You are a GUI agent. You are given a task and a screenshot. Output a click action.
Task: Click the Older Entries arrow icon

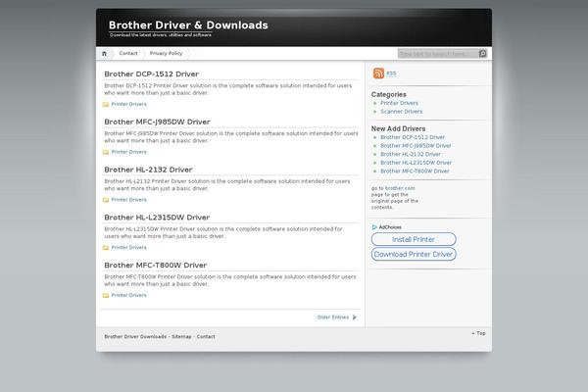point(354,318)
